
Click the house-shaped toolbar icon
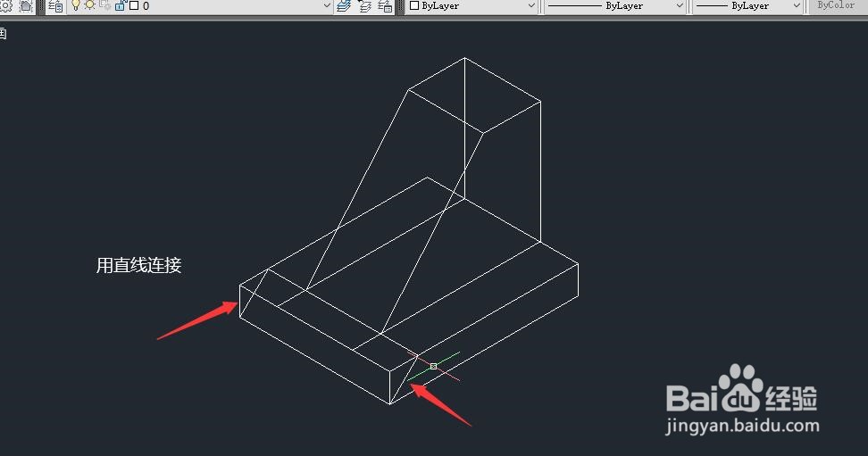[x=26, y=6]
